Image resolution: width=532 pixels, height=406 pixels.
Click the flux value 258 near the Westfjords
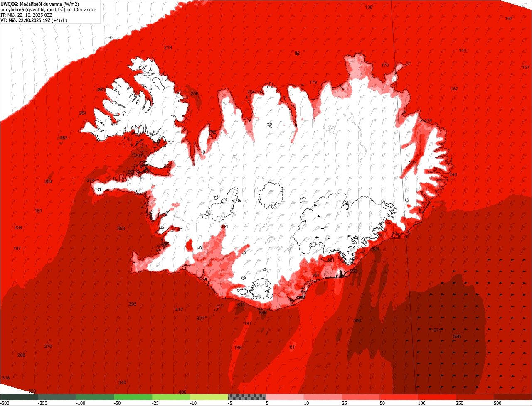195,93
